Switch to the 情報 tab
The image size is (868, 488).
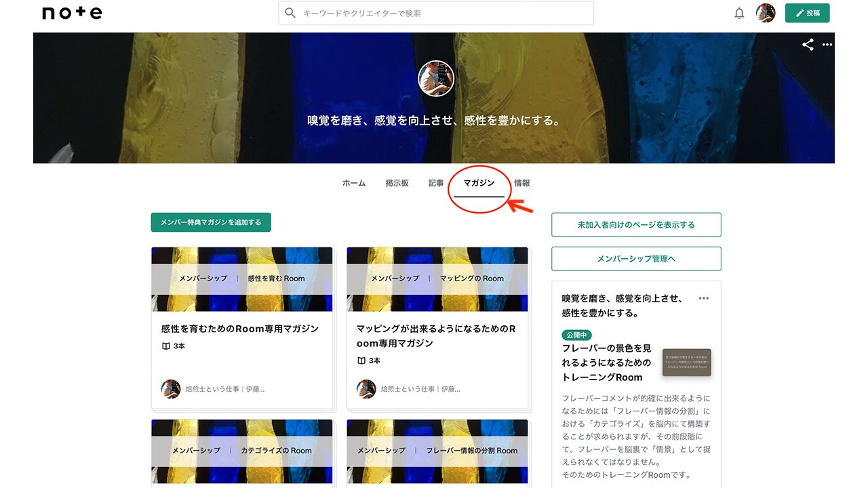[522, 183]
